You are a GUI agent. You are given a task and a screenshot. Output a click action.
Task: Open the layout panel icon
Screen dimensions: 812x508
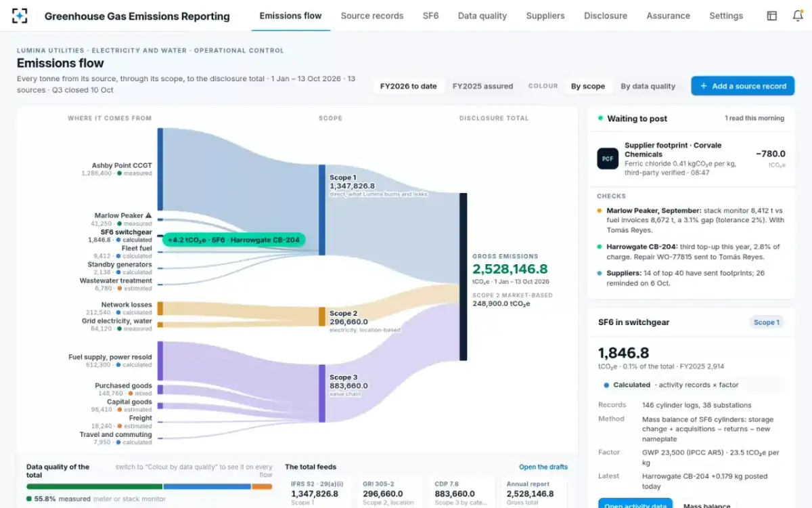tap(771, 16)
